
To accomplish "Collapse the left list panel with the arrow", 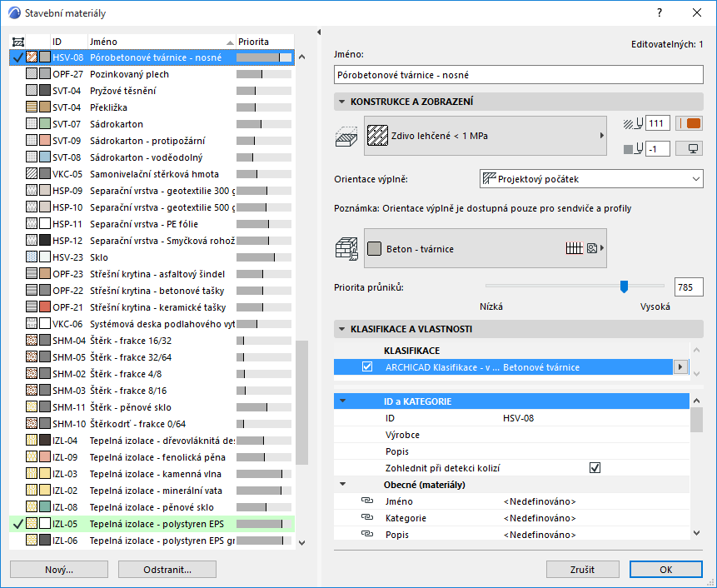I will click(319, 32).
